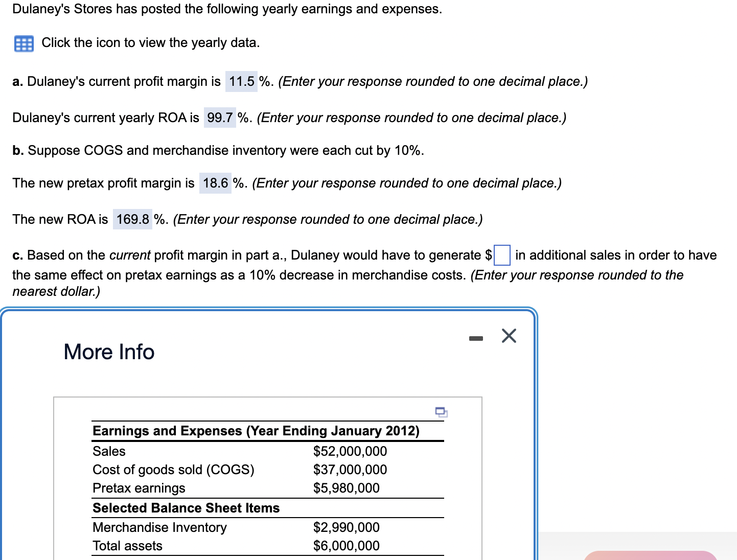The height and width of the screenshot is (560, 737).
Task: Select the new pretax profit margin field 18.6
Action: tap(216, 183)
